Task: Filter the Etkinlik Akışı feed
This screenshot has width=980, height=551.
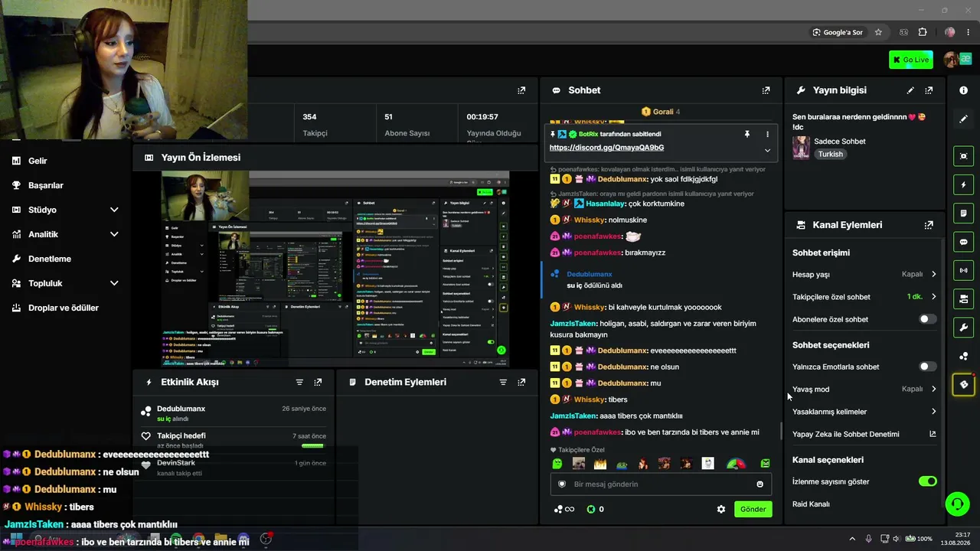Action: 299,382
